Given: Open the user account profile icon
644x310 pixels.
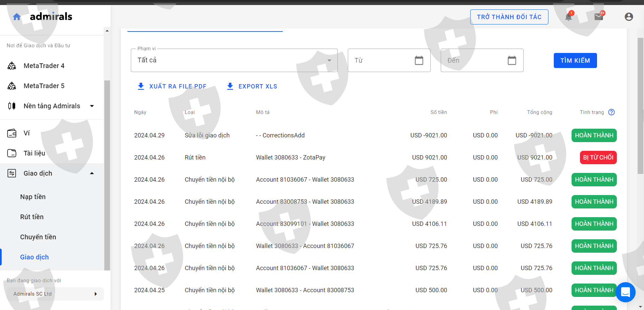Looking at the screenshot, I should 629,17.
